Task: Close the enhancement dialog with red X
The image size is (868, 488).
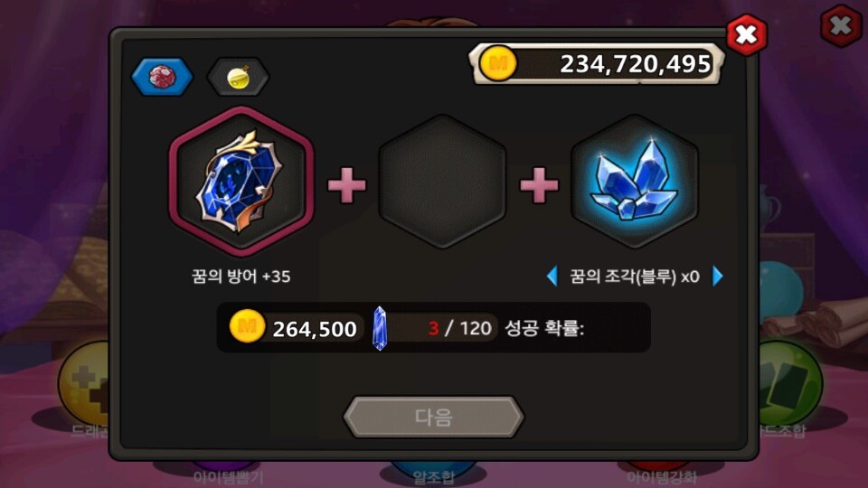Action: click(x=746, y=35)
